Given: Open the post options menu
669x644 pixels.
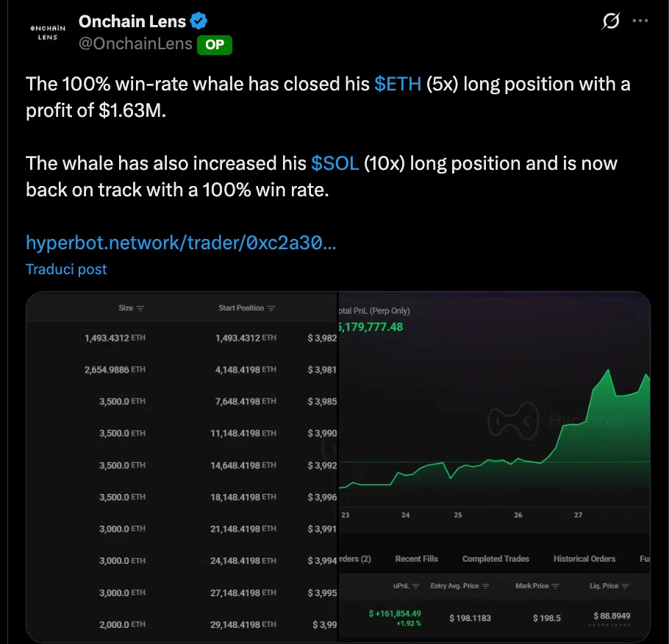Looking at the screenshot, I should coord(640,21).
